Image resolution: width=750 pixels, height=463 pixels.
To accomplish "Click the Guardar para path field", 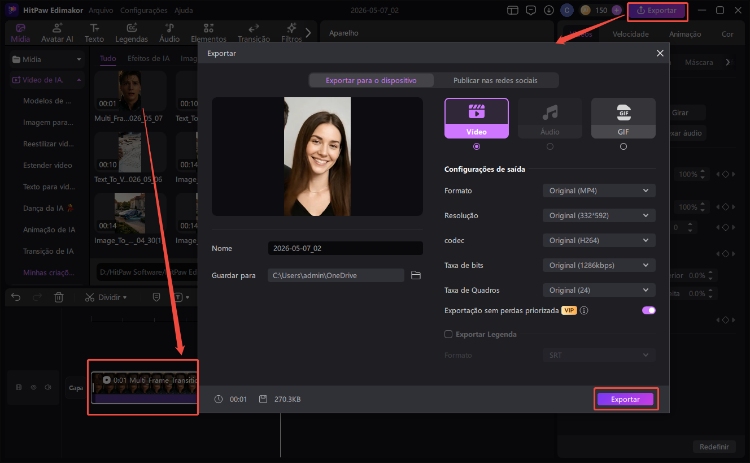I will pyautogui.click(x=336, y=275).
